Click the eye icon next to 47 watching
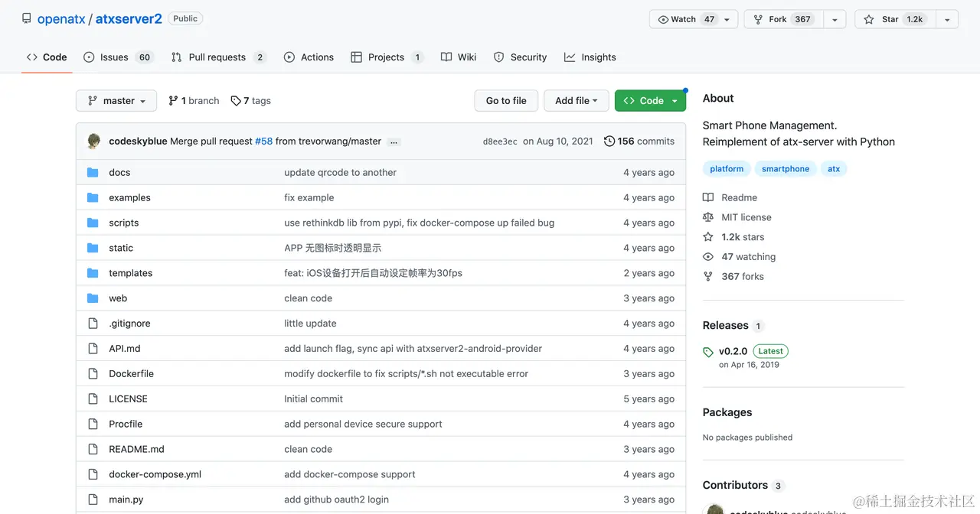Viewport: 980px width, 514px height. point(708,257)
